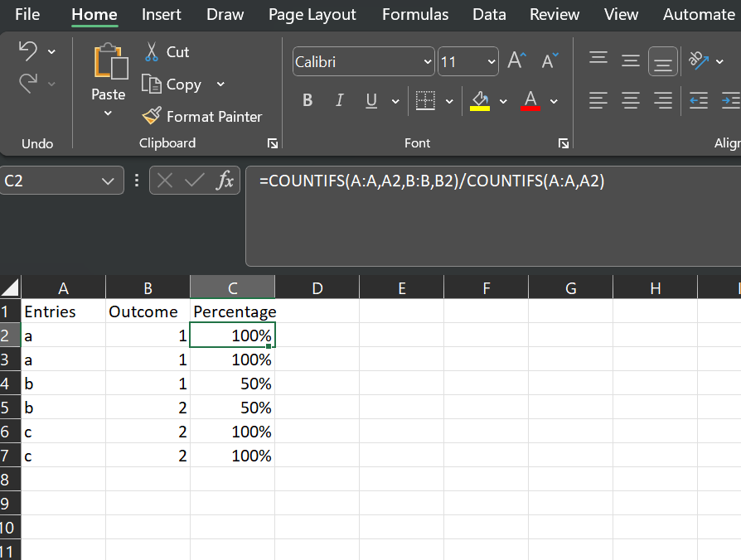The height and width of the screenshot is (560, 741).
Task: Select Bottom Align icon
Action: (663, 62)
